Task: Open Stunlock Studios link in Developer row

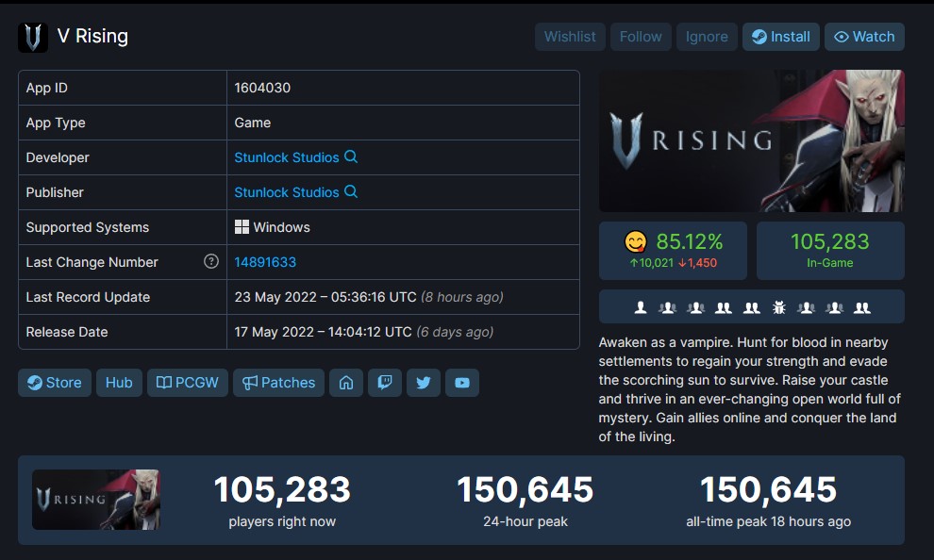Action: tap(287, 157)
